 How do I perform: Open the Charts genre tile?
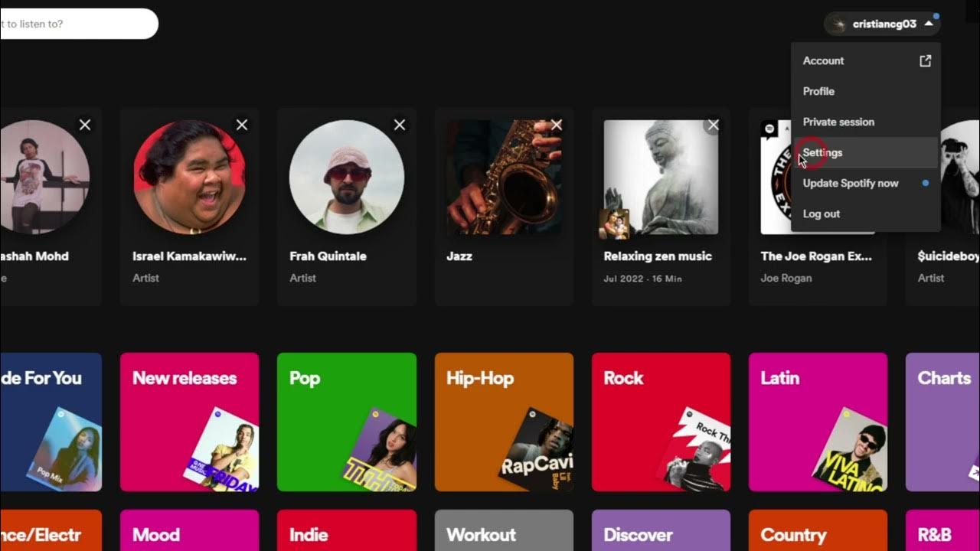click(943, 422)
